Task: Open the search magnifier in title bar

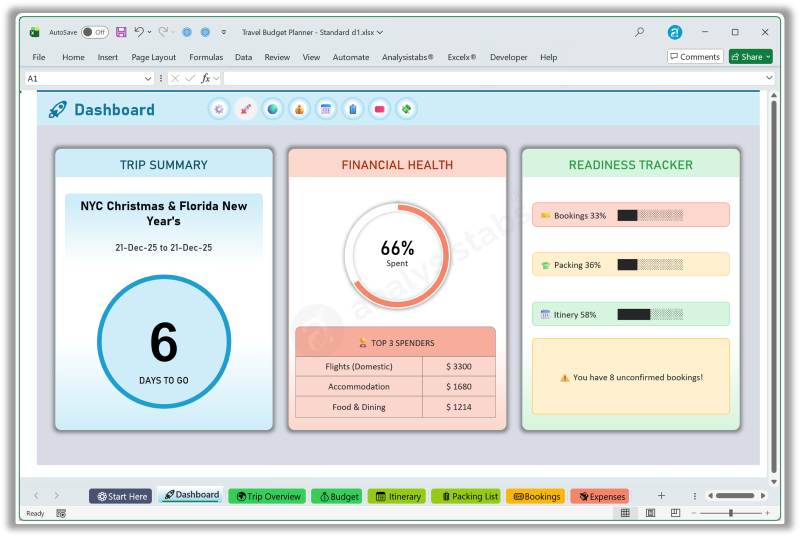Action: (x=639, y=32)
